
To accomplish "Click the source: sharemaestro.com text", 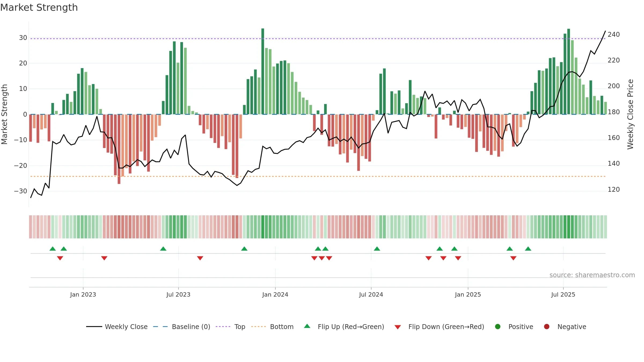I will [592, 275].
